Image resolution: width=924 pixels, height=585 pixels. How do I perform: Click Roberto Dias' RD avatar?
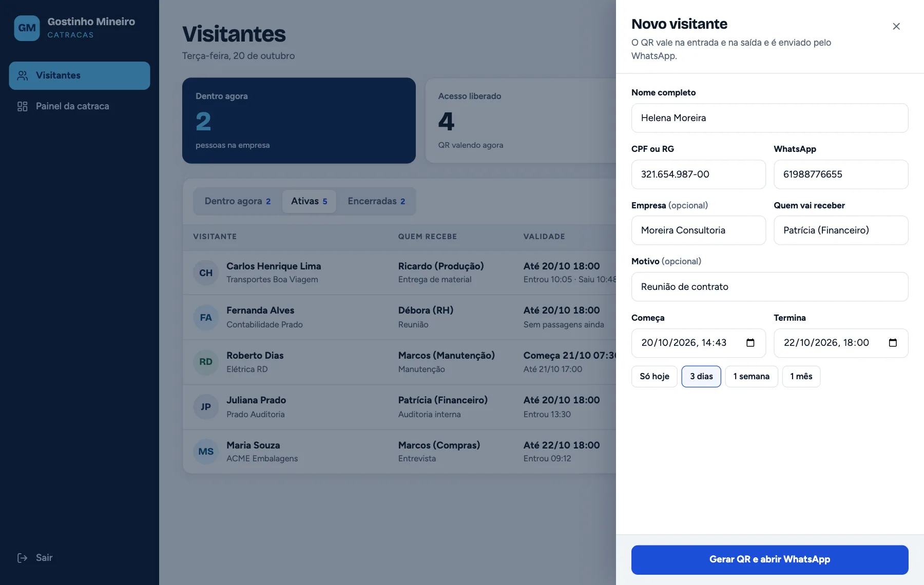206,362
